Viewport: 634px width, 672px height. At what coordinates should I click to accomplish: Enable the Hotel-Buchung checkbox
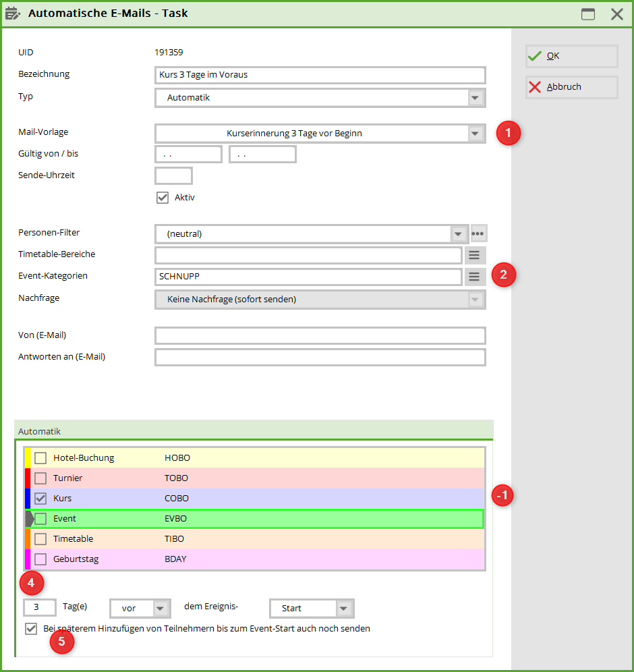(x=40, y=458)
